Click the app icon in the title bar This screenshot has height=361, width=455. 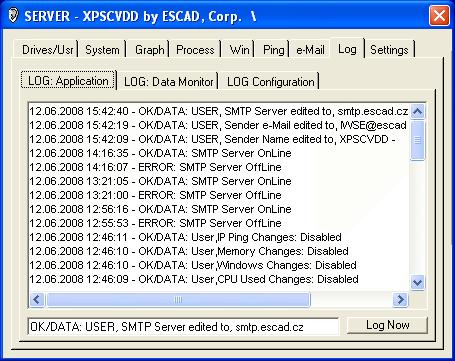point(12,16)
